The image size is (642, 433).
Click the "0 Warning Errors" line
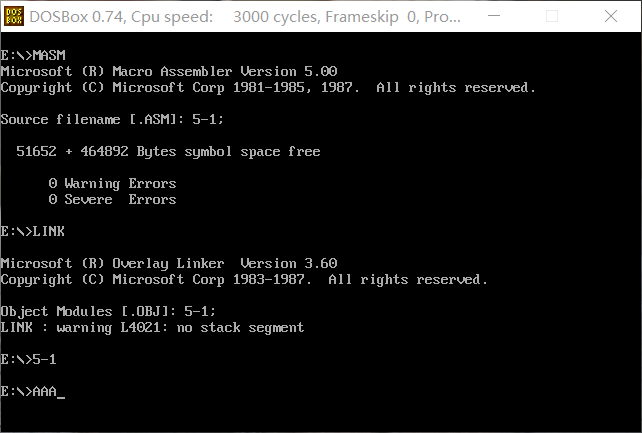[x=112, y=183]
